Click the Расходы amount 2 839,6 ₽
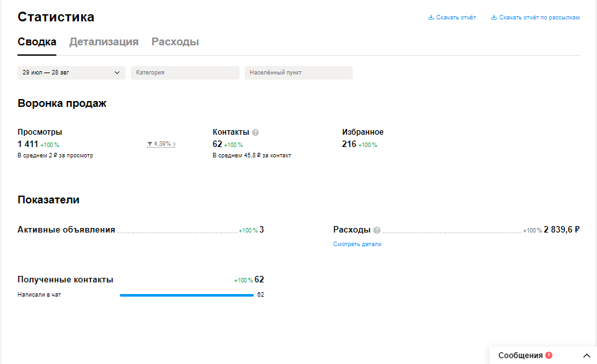Viewport: 597px width, 364px height. pyautogui.click(x=561, y=229)
